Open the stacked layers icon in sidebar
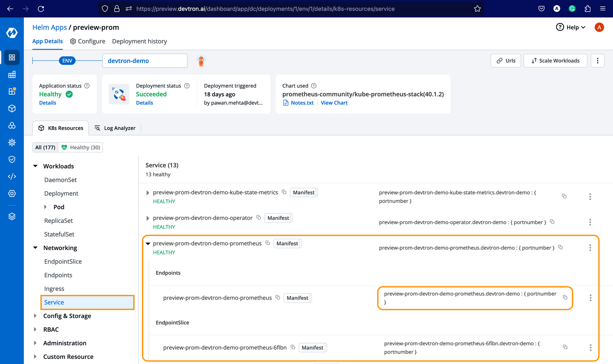 [x=12, y=216]
